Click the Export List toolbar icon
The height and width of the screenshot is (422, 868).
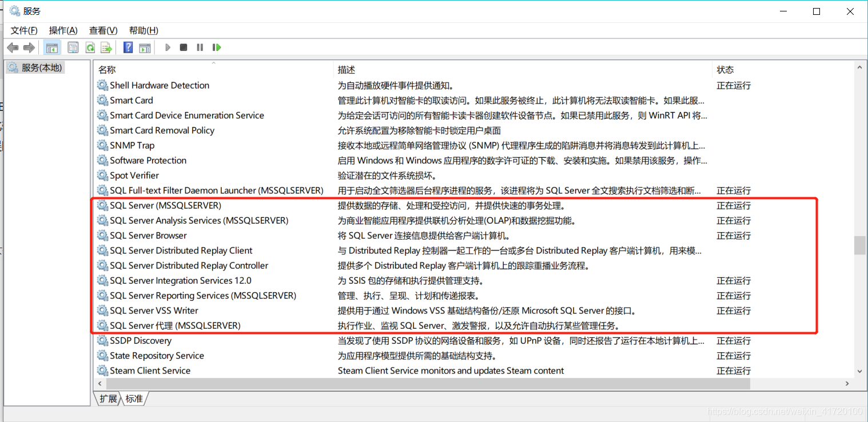point(106,47)
